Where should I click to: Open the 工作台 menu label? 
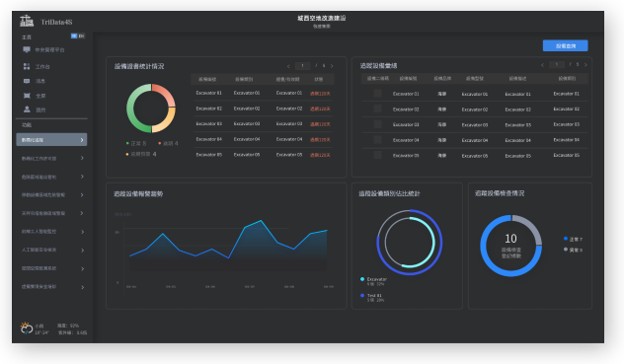point(42,67)
